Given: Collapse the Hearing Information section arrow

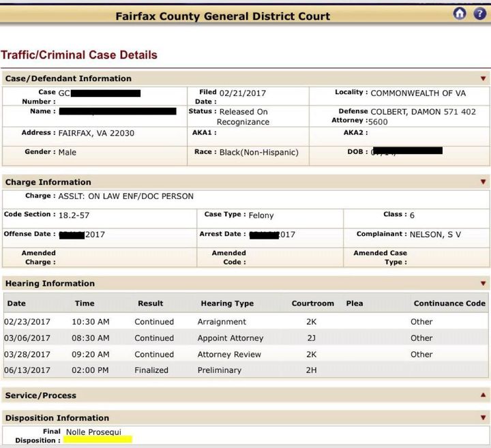Looking at the screenshot, I should [x=483, y=284].
